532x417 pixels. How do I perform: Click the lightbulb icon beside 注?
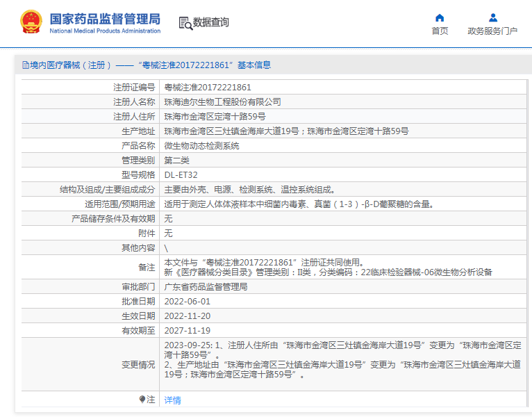coord(142,399)
